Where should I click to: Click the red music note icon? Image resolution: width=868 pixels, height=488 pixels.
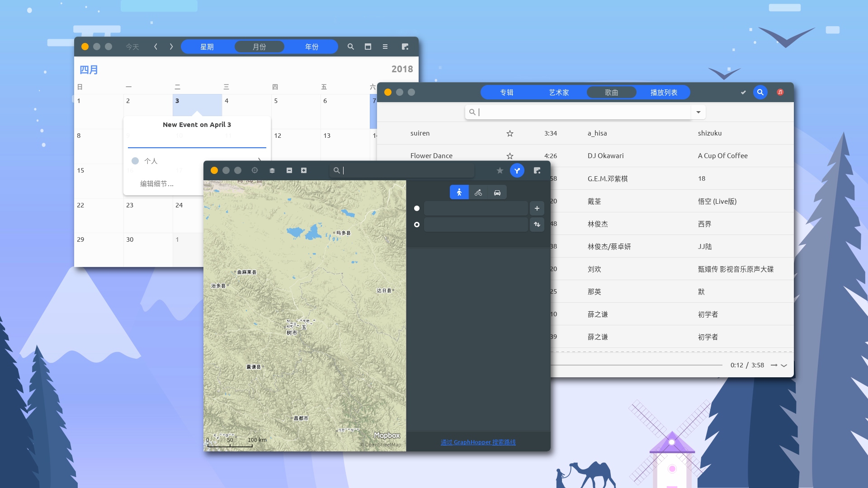click(780, 92)
